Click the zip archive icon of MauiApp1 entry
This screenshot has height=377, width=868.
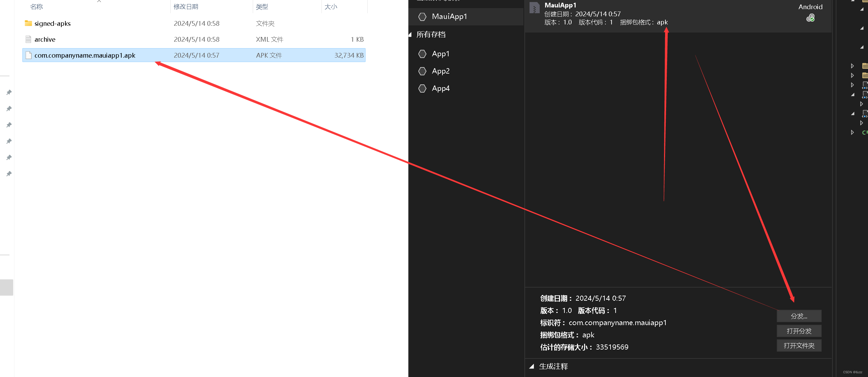(x=534, y=8)
